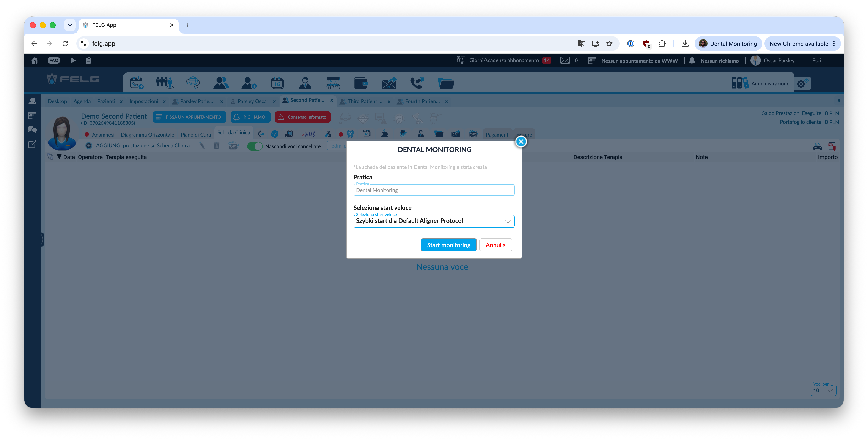Open the settings gear icon
Image resolution: width=868 pixels, height=440 pixels.
802,83
